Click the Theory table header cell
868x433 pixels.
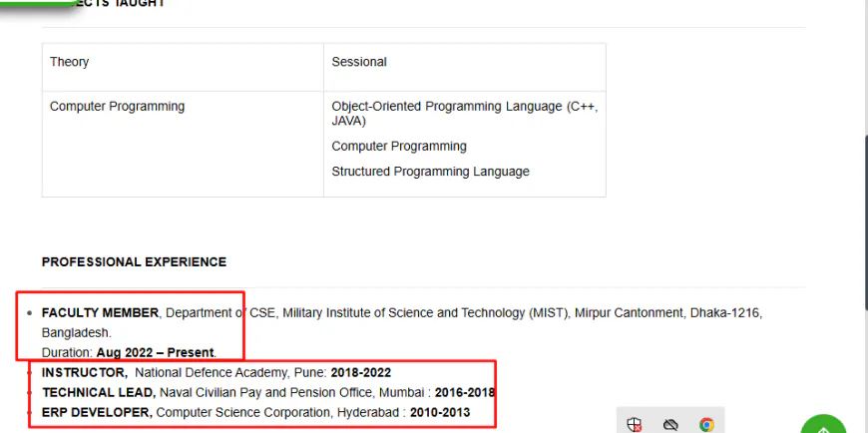(183, 67)
